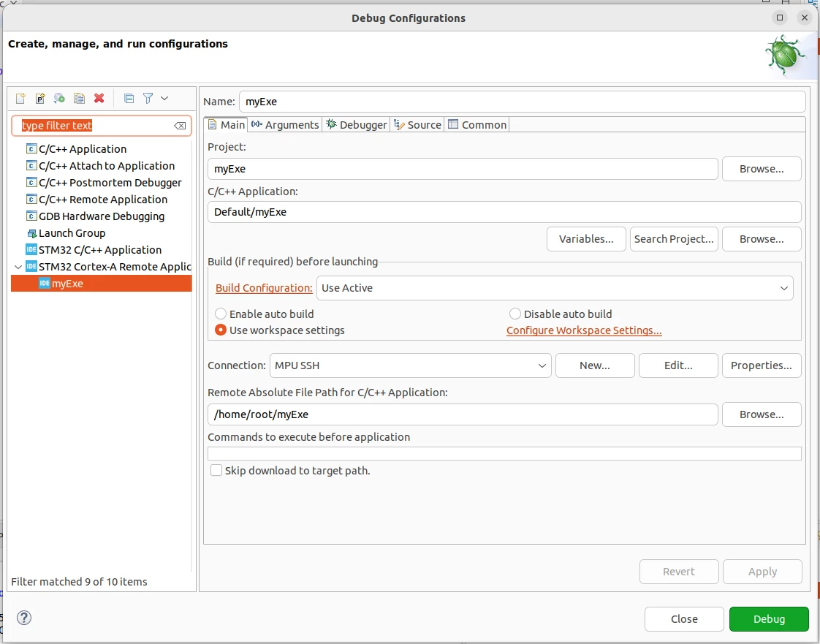Open the Build Configuration Use Active dropdown
The image size is (820, 644).
(555, 288)
